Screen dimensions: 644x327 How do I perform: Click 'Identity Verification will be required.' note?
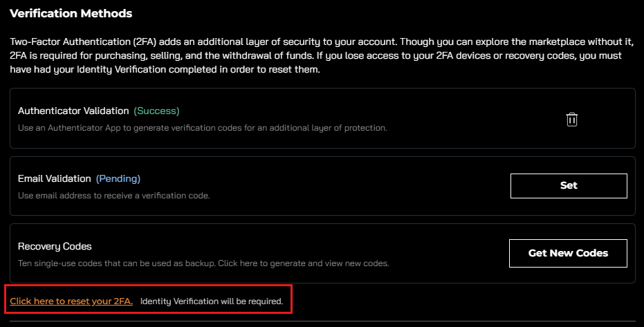pos(212,301)
